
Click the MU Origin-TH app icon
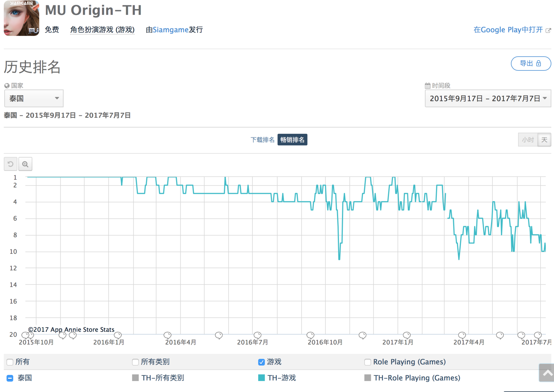(x=21, y=18)
